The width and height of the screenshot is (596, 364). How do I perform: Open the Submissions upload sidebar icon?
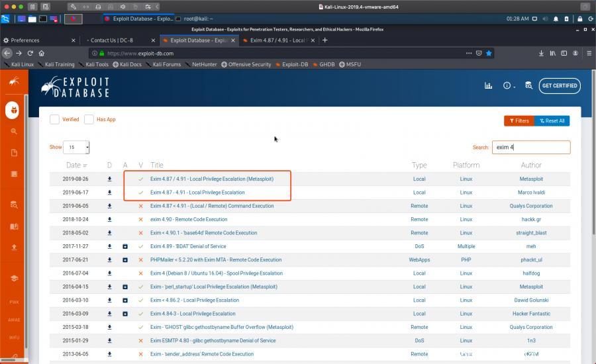[14, 248]
